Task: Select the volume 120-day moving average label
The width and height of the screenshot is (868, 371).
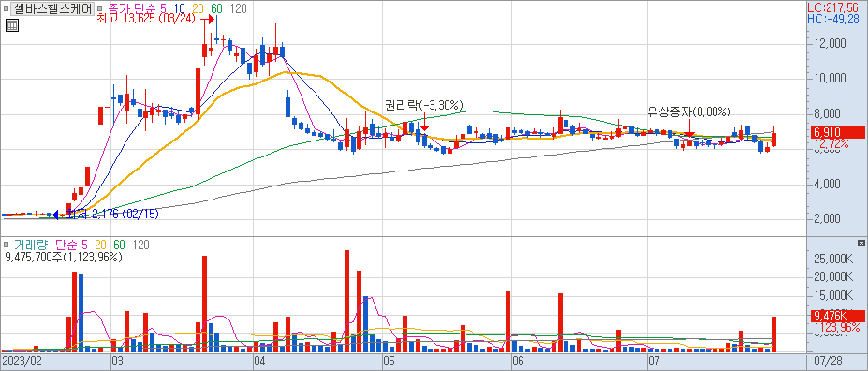Action: 141,245
